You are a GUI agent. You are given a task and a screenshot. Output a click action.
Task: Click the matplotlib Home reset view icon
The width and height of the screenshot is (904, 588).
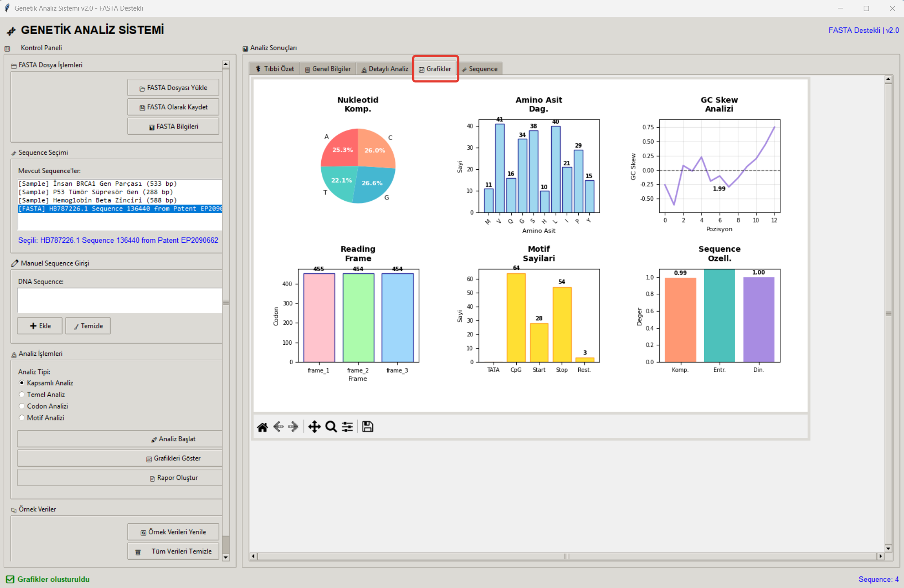coord(262,427)
